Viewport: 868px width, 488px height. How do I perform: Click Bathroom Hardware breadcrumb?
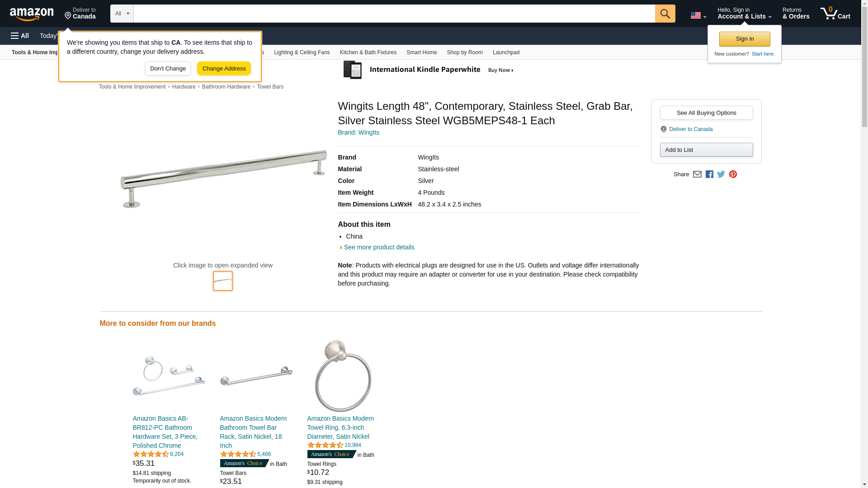coord(226,87)
